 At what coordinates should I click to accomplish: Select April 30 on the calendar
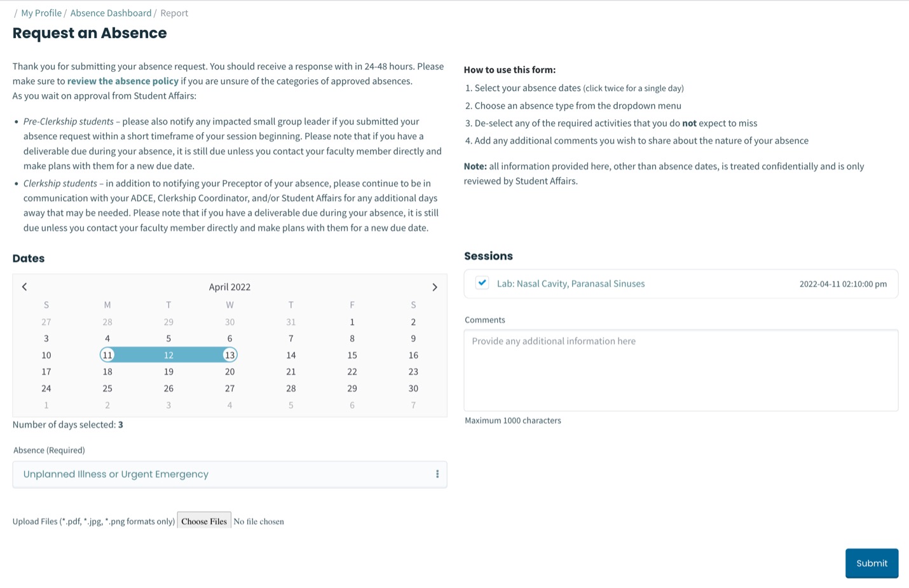[x=413, y=388]
